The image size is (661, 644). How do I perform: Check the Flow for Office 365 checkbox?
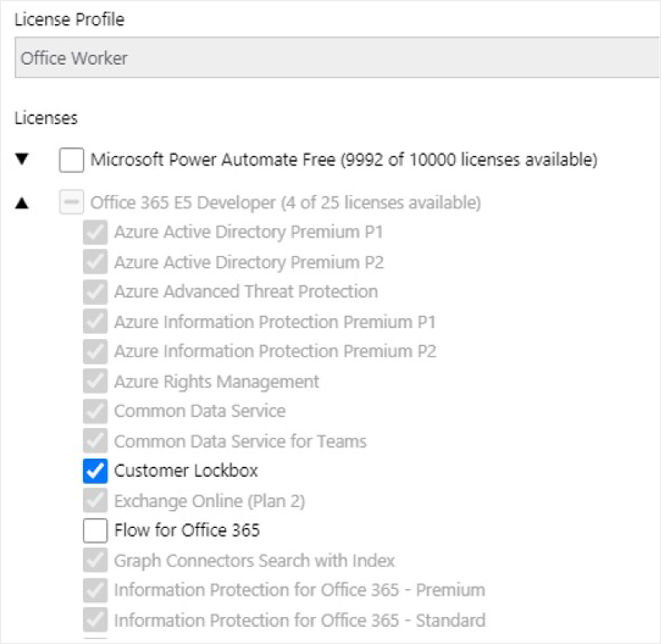coord(95,531)
